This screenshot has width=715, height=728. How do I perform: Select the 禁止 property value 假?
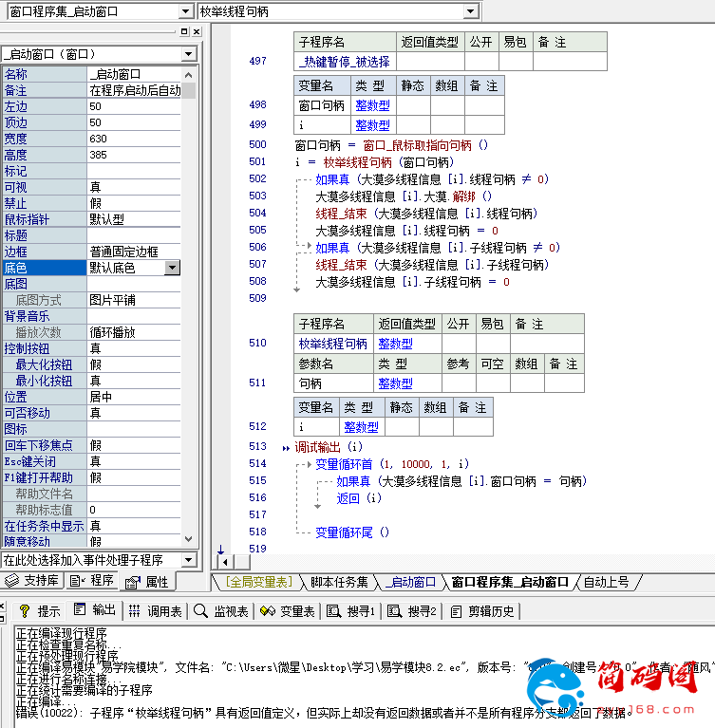[x=134, y=203]
